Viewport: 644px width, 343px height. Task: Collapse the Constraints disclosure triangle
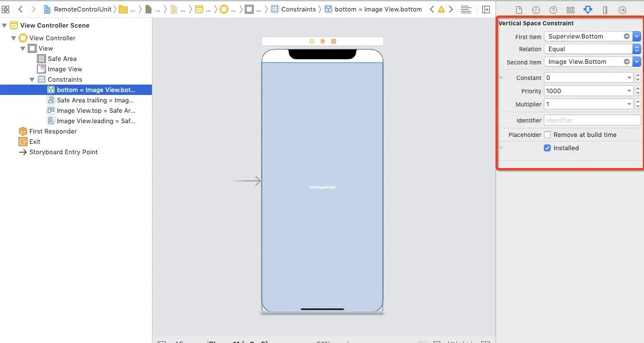(x=32, y=79)
